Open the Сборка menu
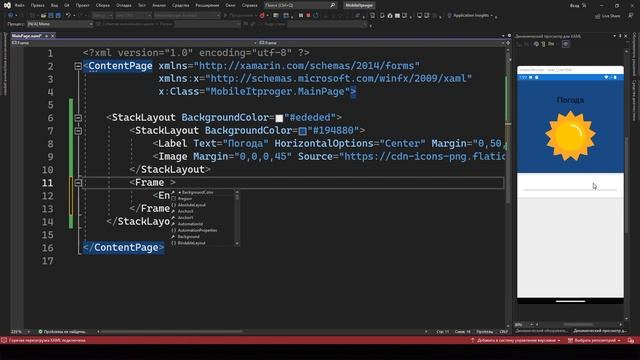The image size is (640, 360). (102, 5)
